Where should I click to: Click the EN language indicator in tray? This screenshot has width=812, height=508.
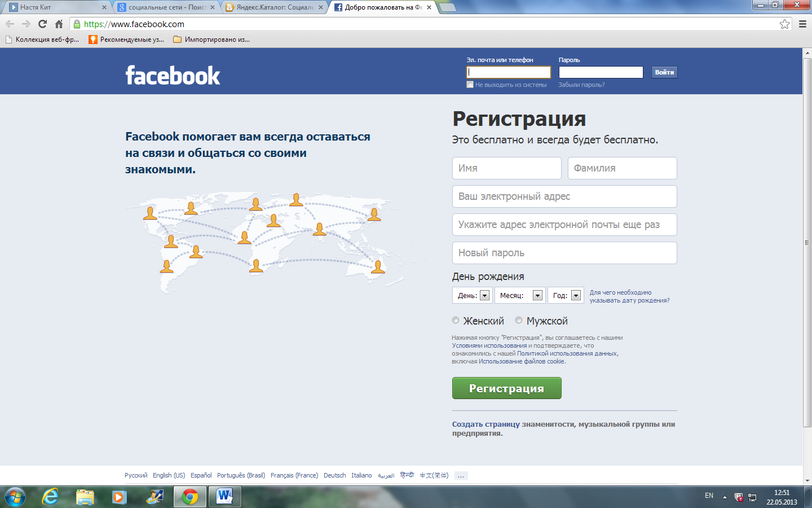click(709, 496)
